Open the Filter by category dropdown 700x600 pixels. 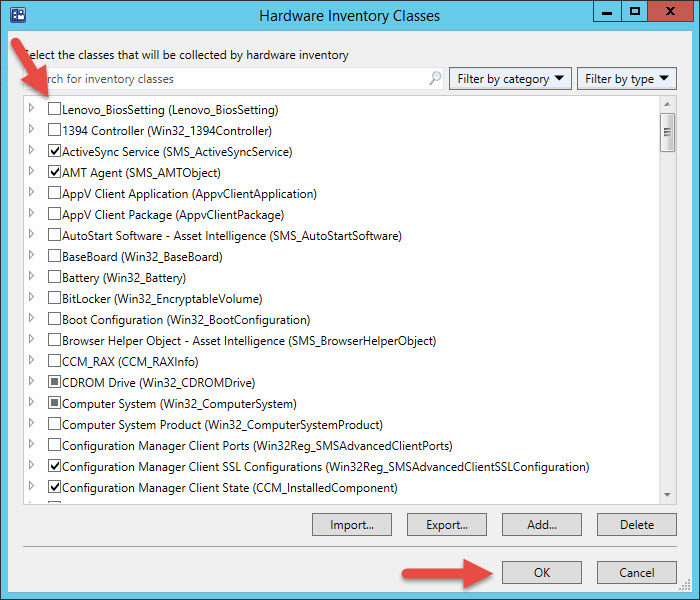click(x=511, y=79)
